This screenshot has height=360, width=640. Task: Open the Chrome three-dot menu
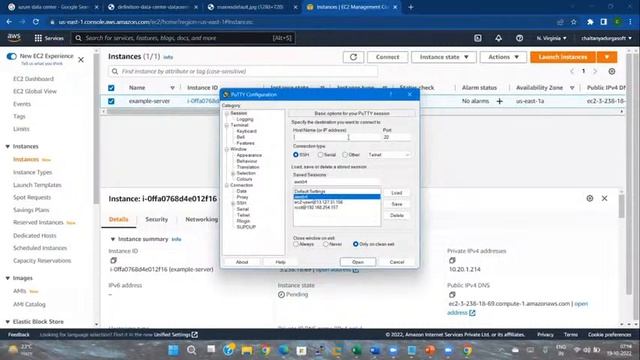630,22
